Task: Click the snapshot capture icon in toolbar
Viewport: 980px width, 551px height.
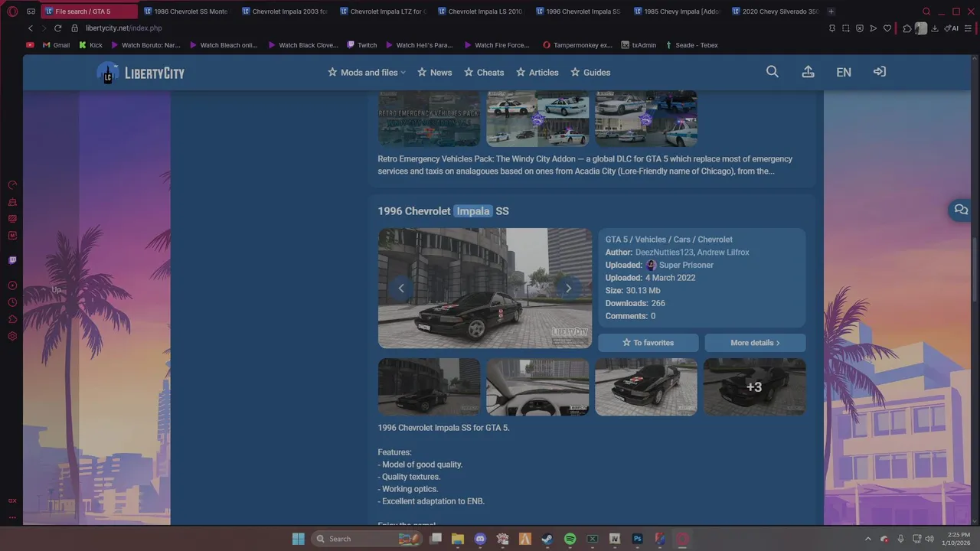Action: pos(846,28)
